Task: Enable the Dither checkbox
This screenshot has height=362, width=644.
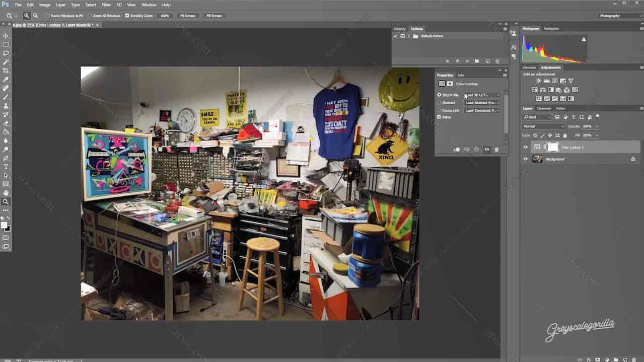Action: (439, 117)
